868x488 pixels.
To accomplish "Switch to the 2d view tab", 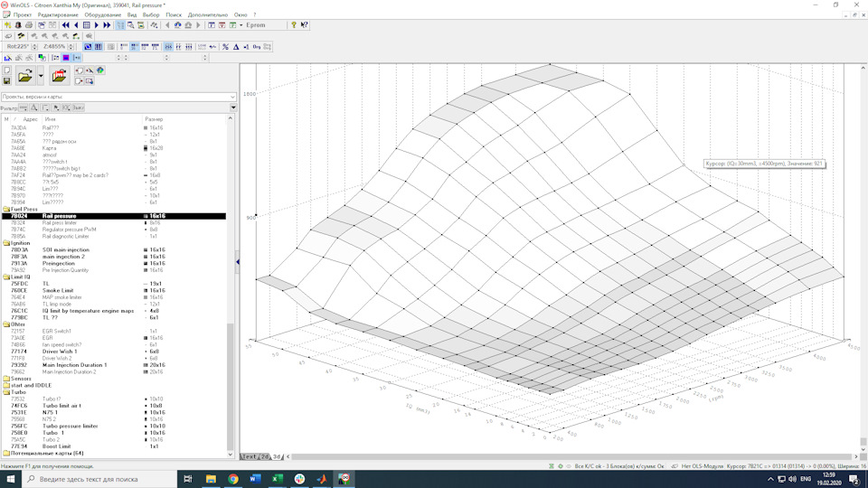I will (265, 457).
